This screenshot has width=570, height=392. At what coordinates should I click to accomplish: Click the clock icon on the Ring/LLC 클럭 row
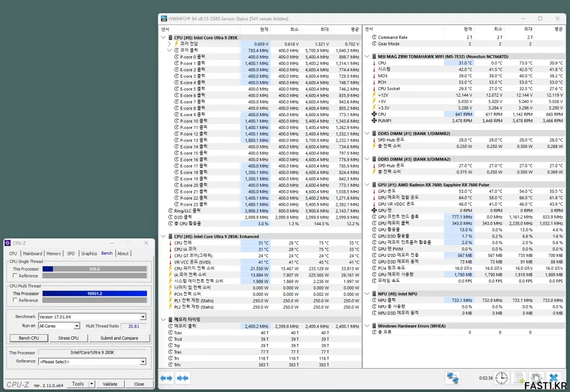(x=170, y=211)
